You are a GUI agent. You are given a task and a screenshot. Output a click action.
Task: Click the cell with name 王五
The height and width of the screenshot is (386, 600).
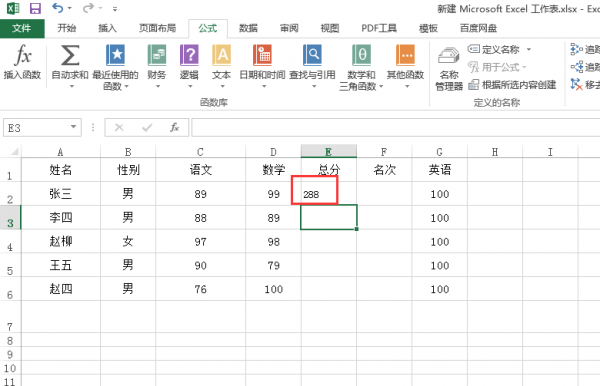pyautogui.click(x=61, y=265)
